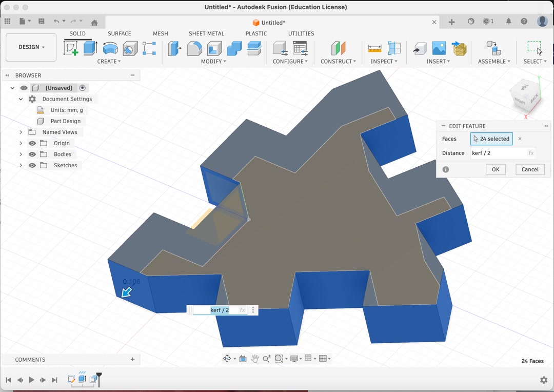Cancel the Edit Feature dialog
Screen dimensions: 554x392
530,169
